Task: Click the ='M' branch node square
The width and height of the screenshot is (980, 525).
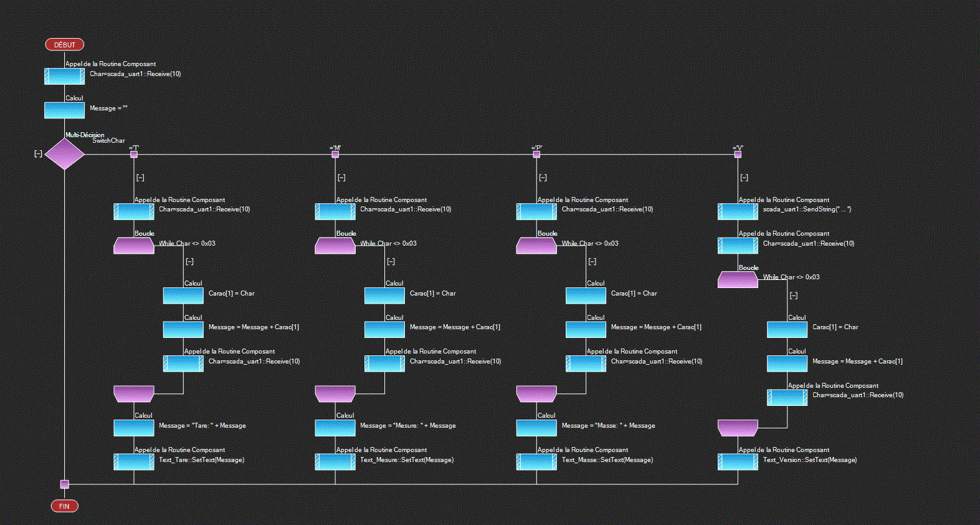Action: click(335, 155)
